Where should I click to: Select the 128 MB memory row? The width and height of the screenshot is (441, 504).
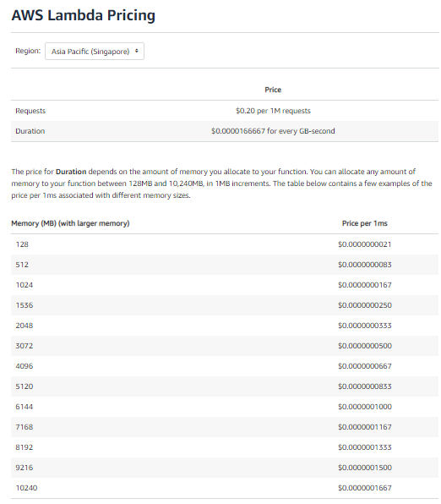click(x=225, y=244)
